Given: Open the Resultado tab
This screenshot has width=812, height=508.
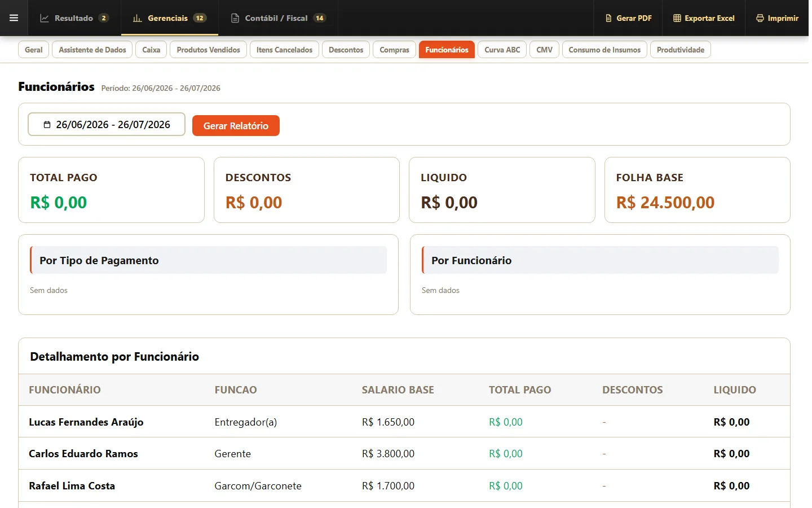Looking at the screenshot, I should 74,18.
